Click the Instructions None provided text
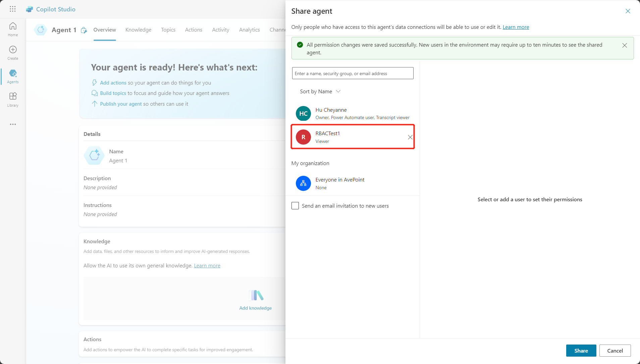Image resolution: width=640 pixels, height=364 pixels. [x=100, y=214]
